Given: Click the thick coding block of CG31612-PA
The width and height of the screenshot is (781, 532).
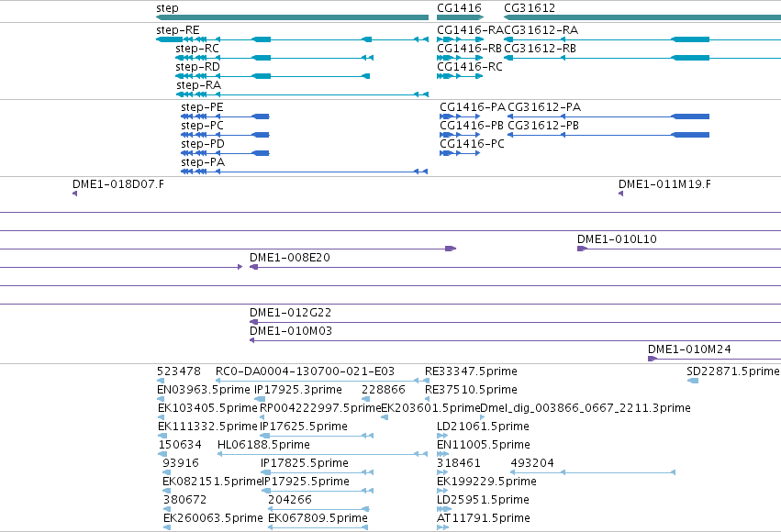Looking at the screenshot, I should click(690, 116).
